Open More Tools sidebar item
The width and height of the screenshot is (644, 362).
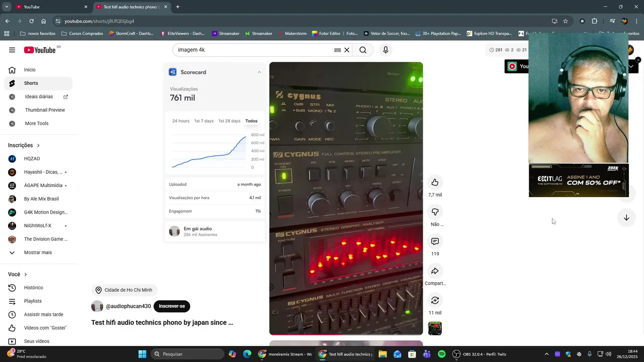coord(38,123)
